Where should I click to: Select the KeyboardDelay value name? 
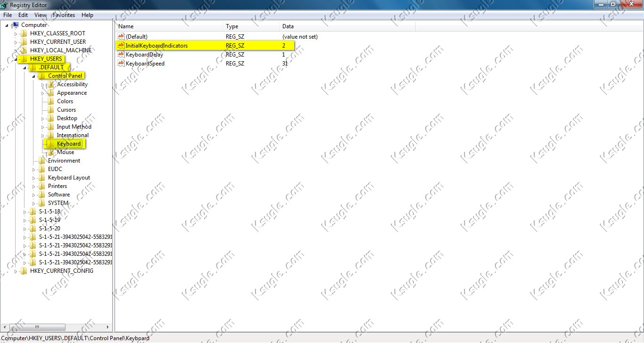144,54
